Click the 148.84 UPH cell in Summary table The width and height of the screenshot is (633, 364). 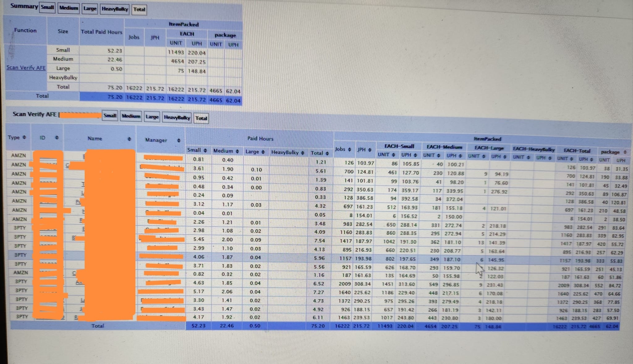click(197, 71)
